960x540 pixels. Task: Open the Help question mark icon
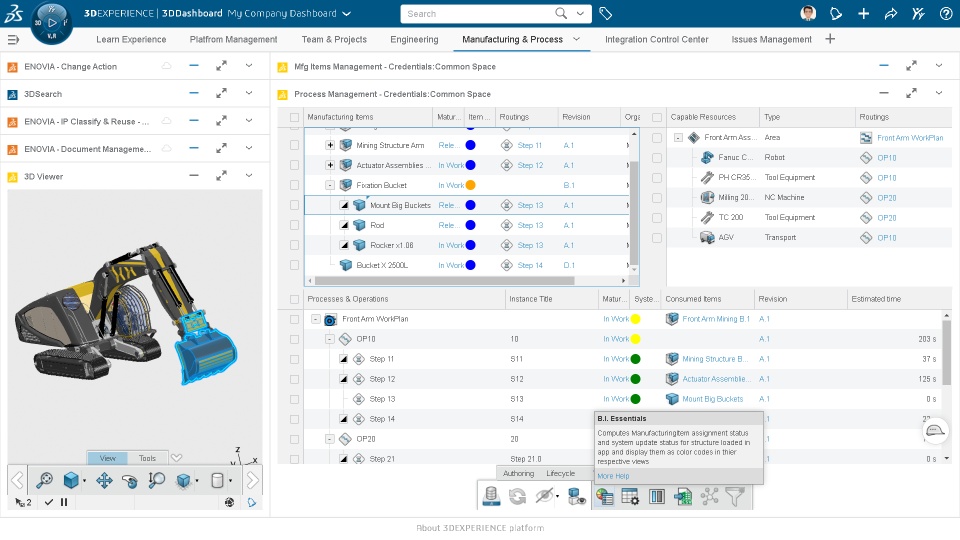coord(946,13)
